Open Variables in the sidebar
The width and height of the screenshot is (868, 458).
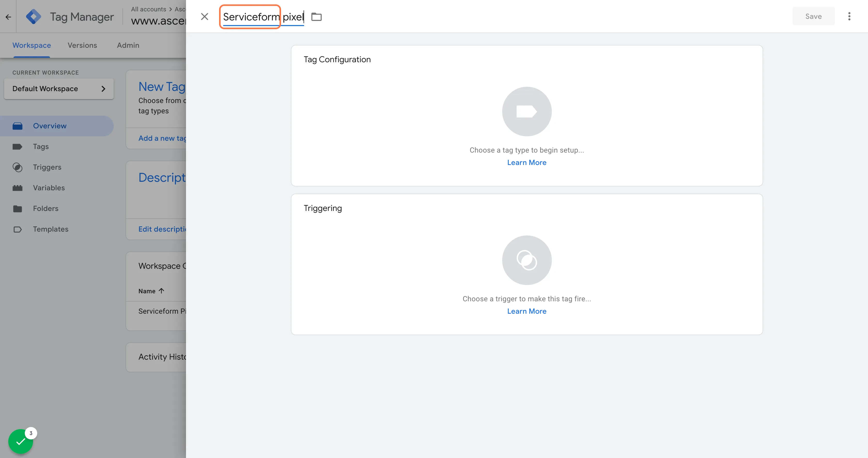(49, 188)
